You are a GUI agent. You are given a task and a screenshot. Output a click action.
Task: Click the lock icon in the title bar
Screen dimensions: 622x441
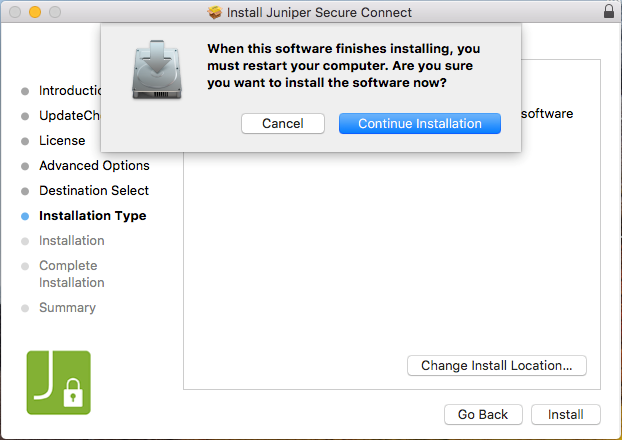pos(609,12)
